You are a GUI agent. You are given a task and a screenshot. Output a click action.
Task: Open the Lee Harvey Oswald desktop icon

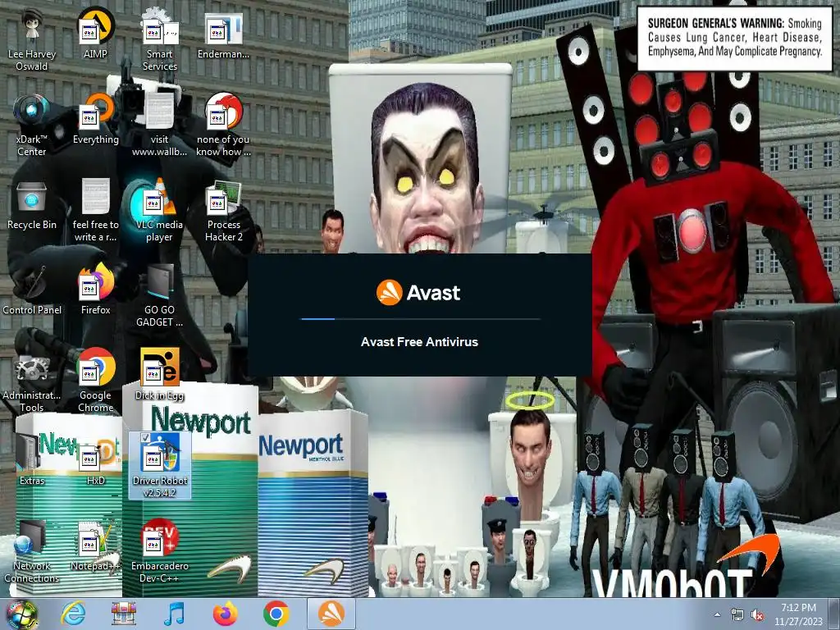point(32,39)
